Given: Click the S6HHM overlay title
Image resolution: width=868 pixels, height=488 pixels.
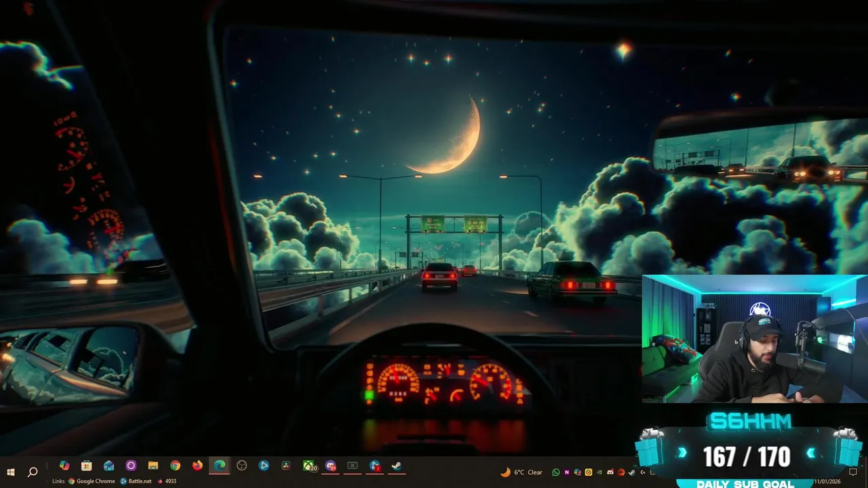Looking at the screenshot, I should (x=750, y=422).
